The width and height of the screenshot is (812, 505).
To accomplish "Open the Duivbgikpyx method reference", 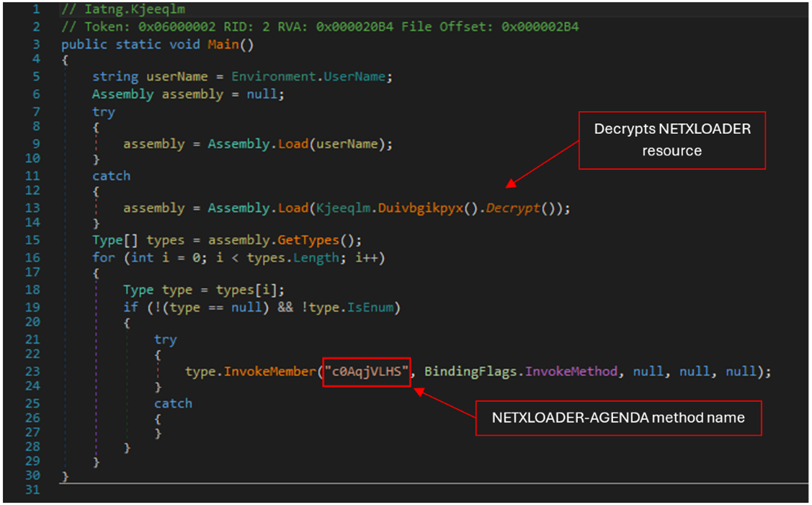I will tap(421, 208).
